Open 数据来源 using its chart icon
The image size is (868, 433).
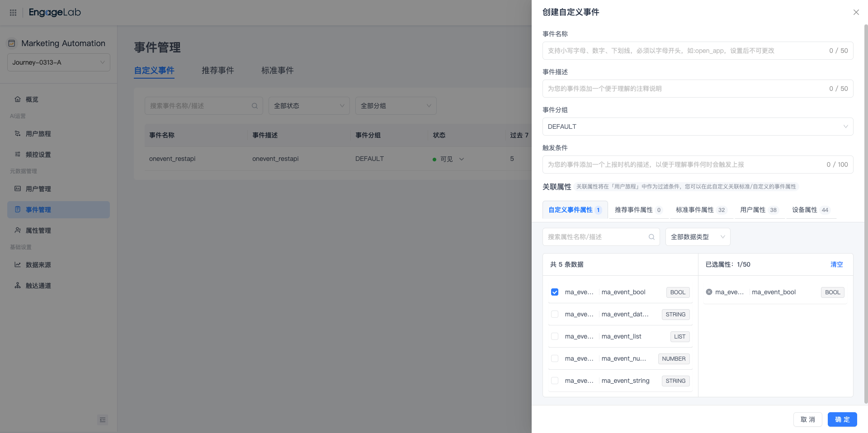pyautogui.click(x=17, y=264)
